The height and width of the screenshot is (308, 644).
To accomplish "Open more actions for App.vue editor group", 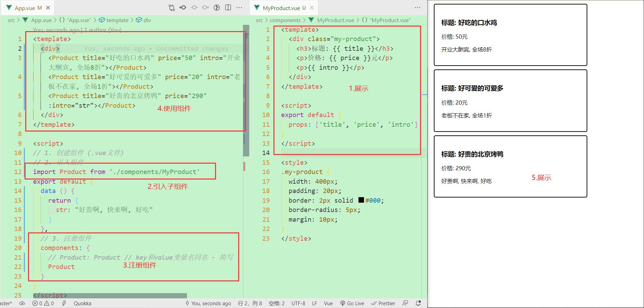I will (239, 8).
